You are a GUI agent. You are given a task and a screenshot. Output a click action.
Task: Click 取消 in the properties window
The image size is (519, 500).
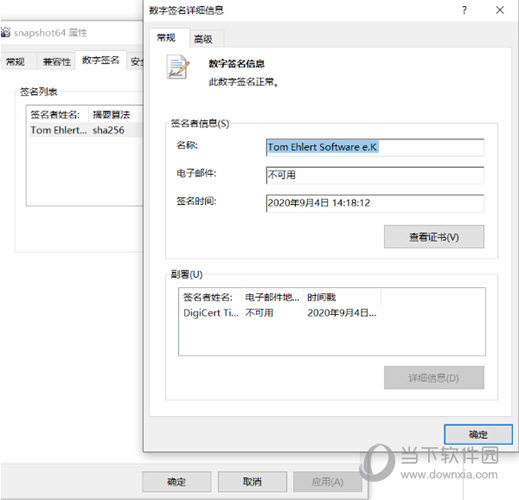point(252,482)
